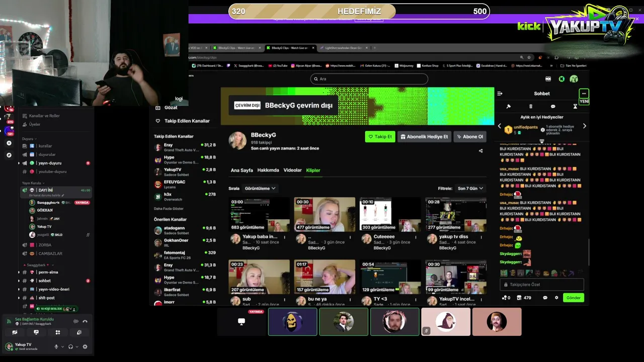644x362 pixels.
Task: Click the pin icon in chat toolbar
Action: (508, 107)
